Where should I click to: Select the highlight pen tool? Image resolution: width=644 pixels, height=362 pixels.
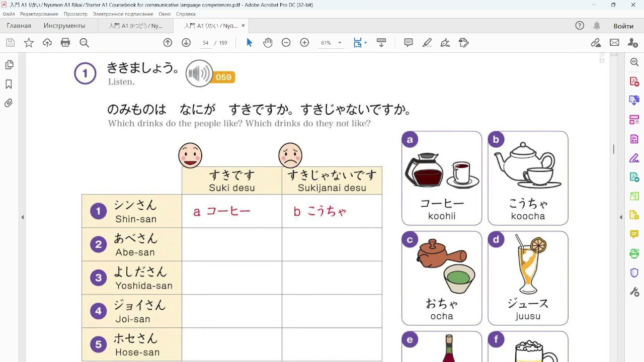pyautogui.click(x=427, y=43)
